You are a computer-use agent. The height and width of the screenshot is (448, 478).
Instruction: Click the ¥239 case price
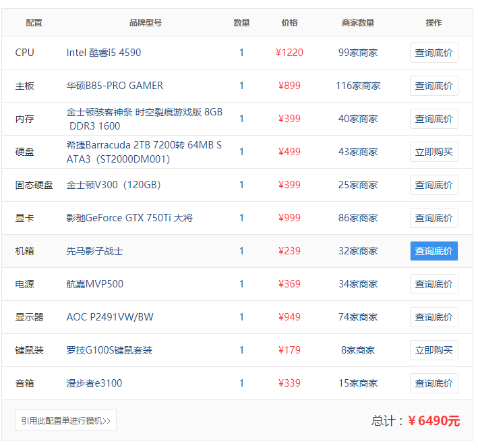289,251
